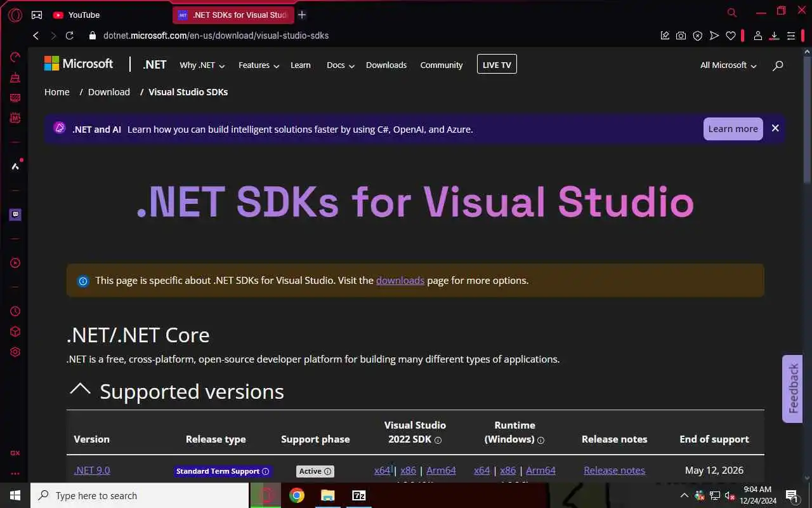
Task: Open GX Corner gamepad icon in tab bar
Action: pyautogui.click(x=37, y=15)
